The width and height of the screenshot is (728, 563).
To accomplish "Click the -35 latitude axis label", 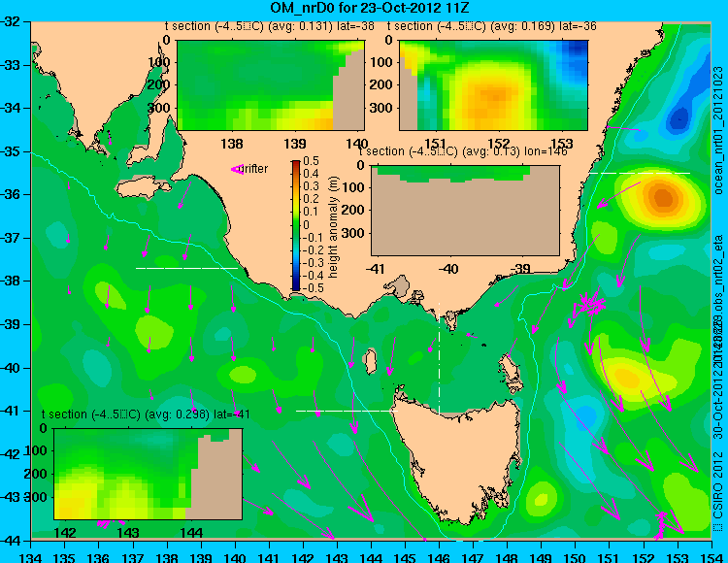I will 11,151.
